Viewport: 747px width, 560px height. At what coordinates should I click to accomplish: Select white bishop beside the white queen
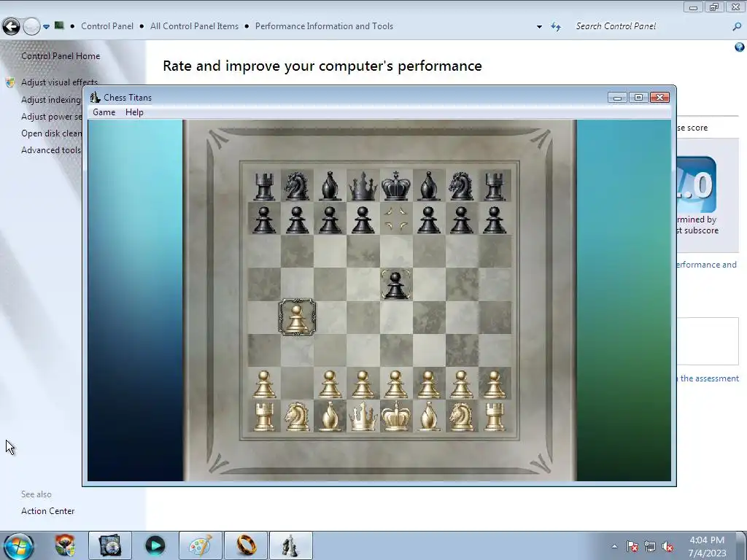click(x=330, y=416)
